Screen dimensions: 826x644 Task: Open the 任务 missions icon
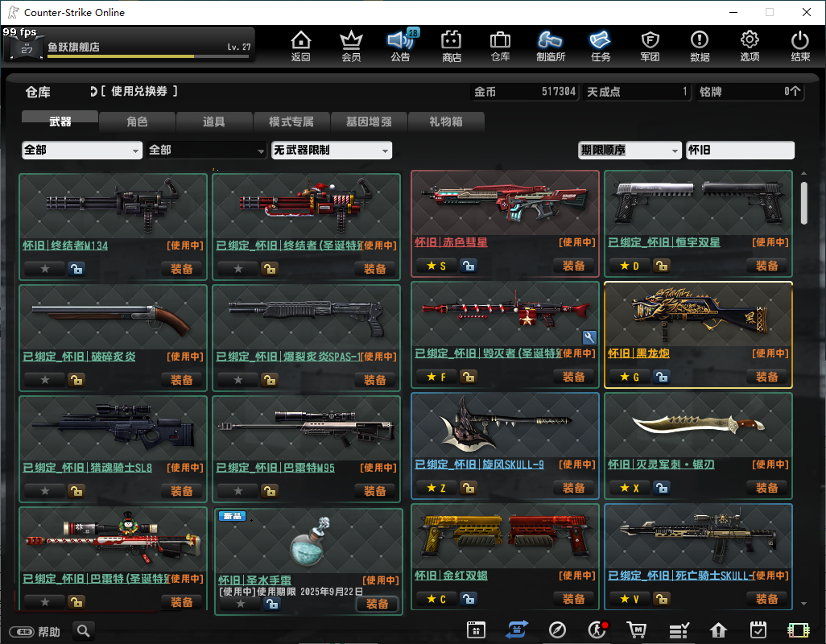[601, 46]
